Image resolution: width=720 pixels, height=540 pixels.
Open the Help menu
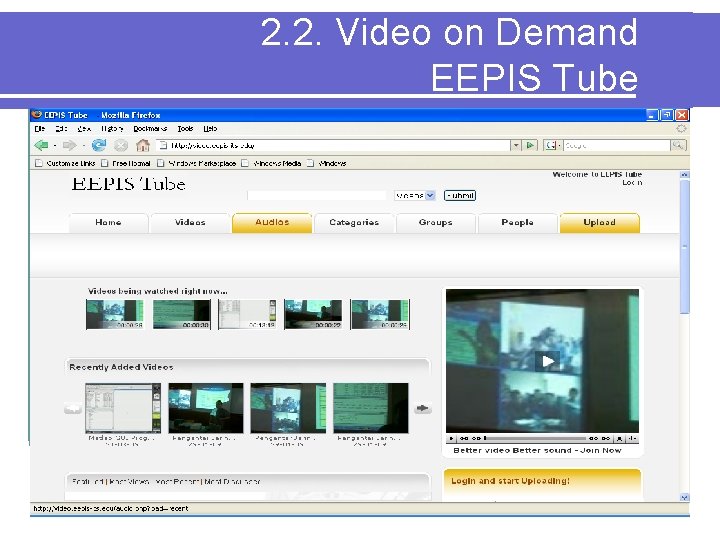tap(210, 129)
